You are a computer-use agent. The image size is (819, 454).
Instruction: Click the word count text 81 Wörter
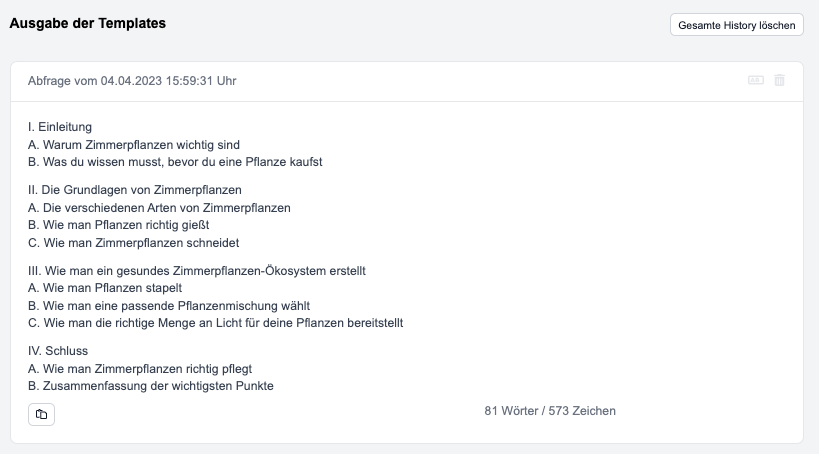[511, 411]
